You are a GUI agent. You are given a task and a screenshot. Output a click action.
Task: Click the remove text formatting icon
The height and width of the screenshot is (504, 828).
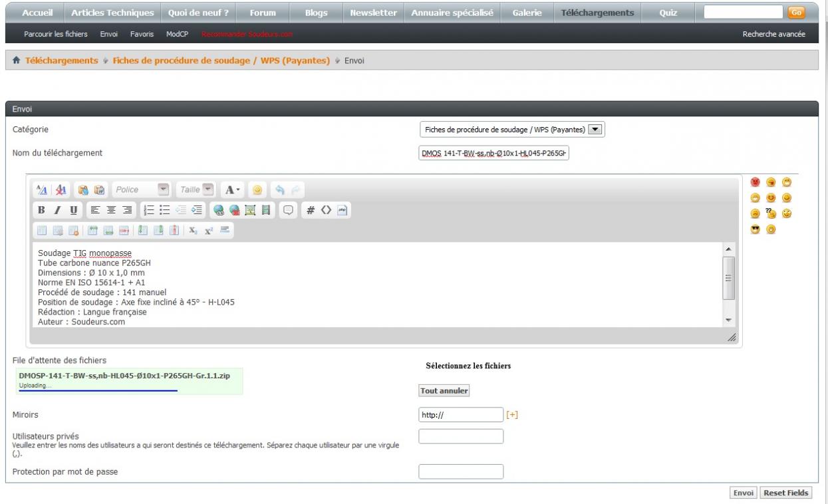pos(61,190)
